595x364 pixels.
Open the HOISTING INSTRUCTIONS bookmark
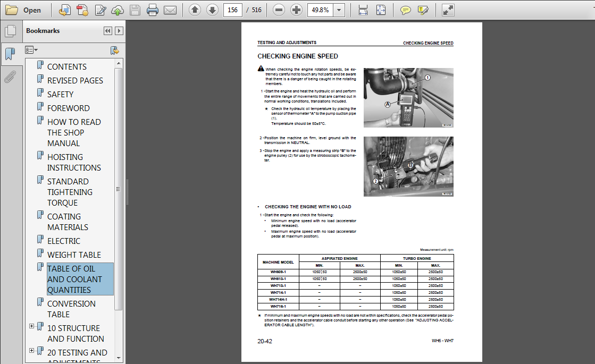[74, 162]
